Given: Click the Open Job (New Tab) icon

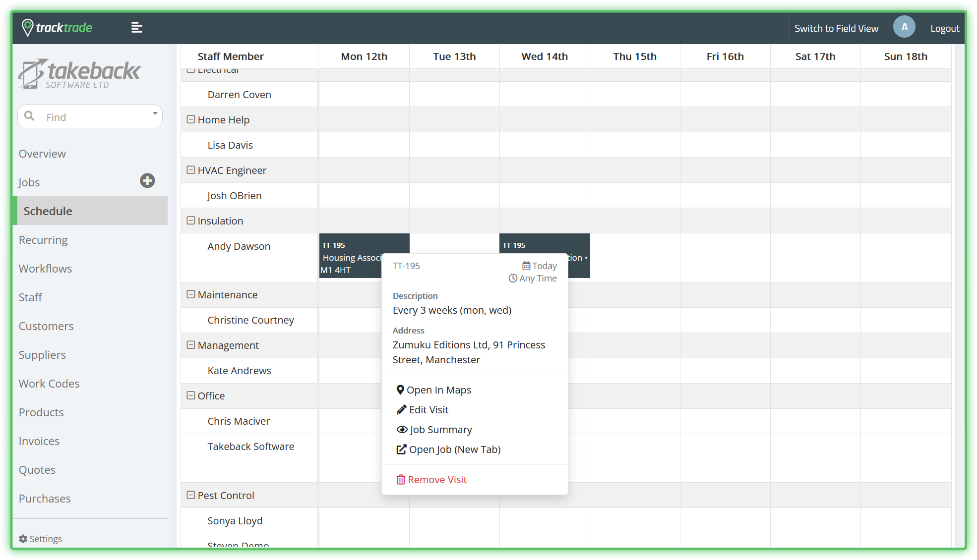Looking at the screenshot, I should point(401,449).
